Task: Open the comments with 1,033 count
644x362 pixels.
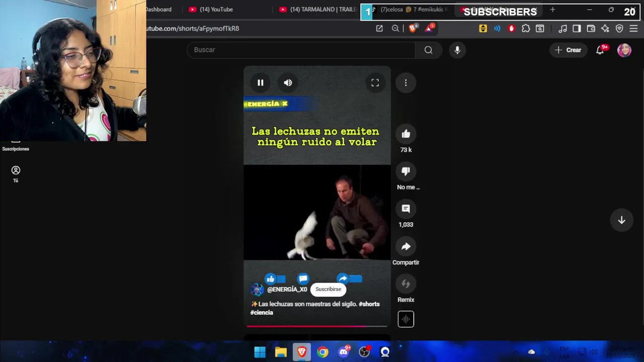Action: [x=406, y=209]
